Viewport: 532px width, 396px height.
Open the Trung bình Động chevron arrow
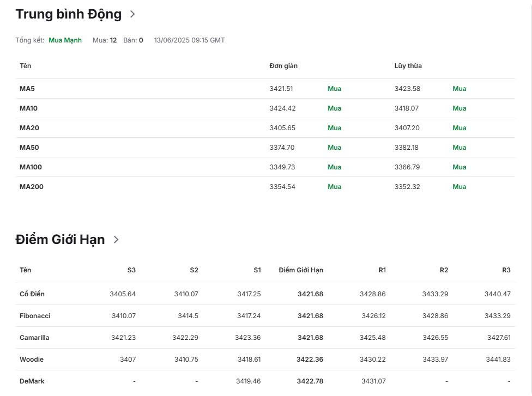click(x=132, y=14)
